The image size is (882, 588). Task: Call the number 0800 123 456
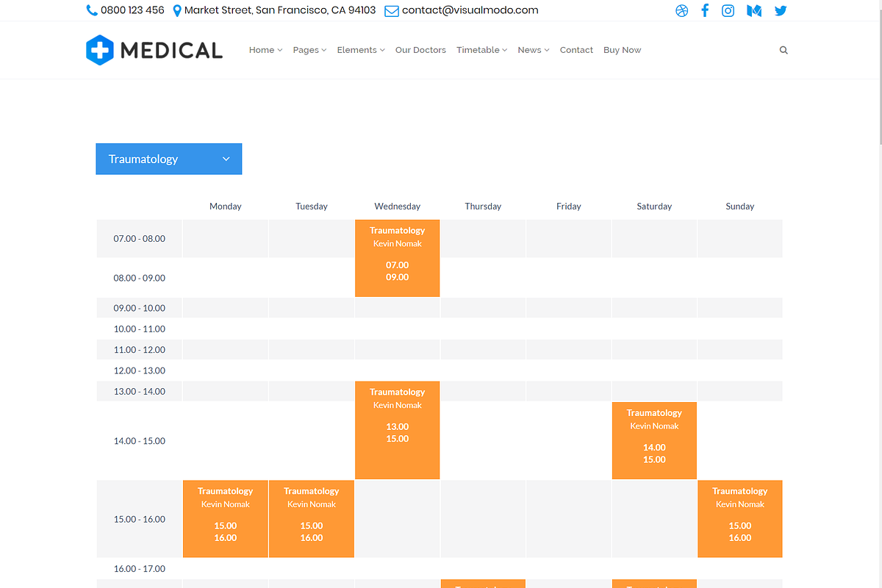pos(132,10)
